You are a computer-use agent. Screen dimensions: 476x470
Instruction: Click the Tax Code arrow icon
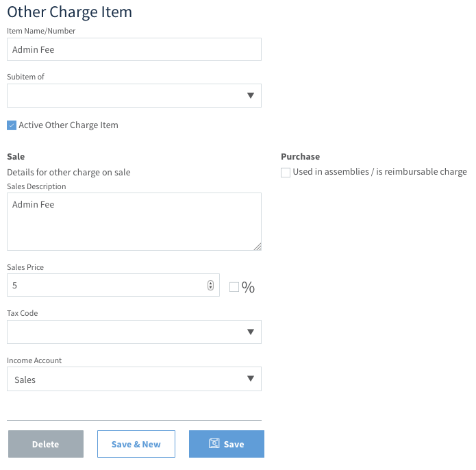click(x=251, y=332)
